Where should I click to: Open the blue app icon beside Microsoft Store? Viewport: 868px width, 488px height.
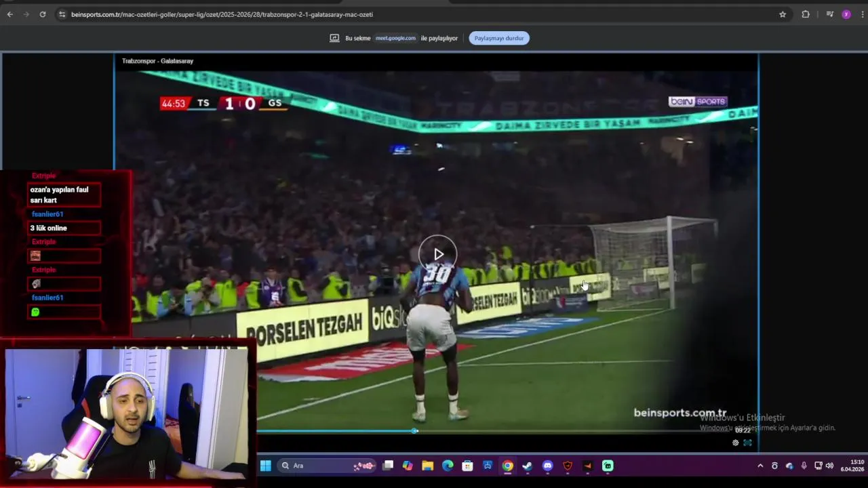coord(488,466)
